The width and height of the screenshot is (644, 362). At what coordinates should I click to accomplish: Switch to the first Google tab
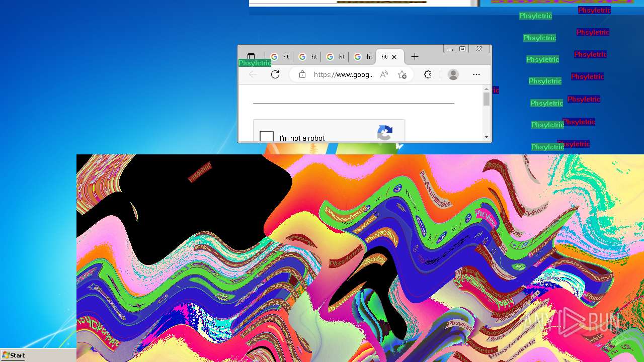point(279,57)
